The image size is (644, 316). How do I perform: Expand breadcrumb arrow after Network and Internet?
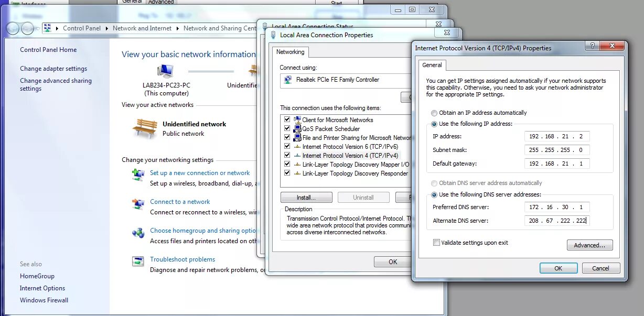tap(177, 28)
